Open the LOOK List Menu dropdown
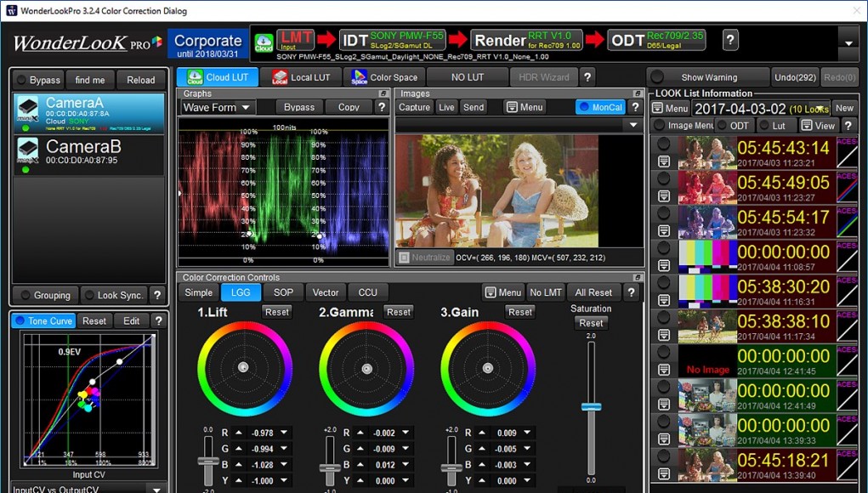Screen dimensions: 868x493 [x=671, y=109]
